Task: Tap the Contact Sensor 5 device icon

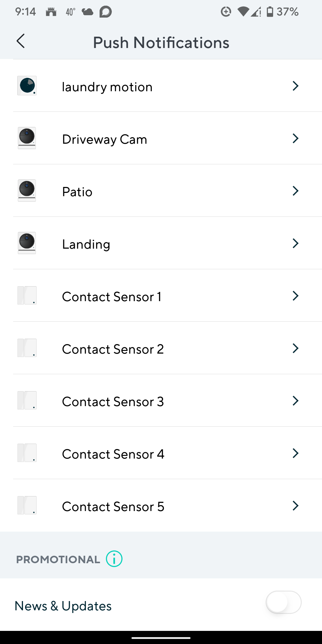Action: pyautogui.click(x=27, y=505)
